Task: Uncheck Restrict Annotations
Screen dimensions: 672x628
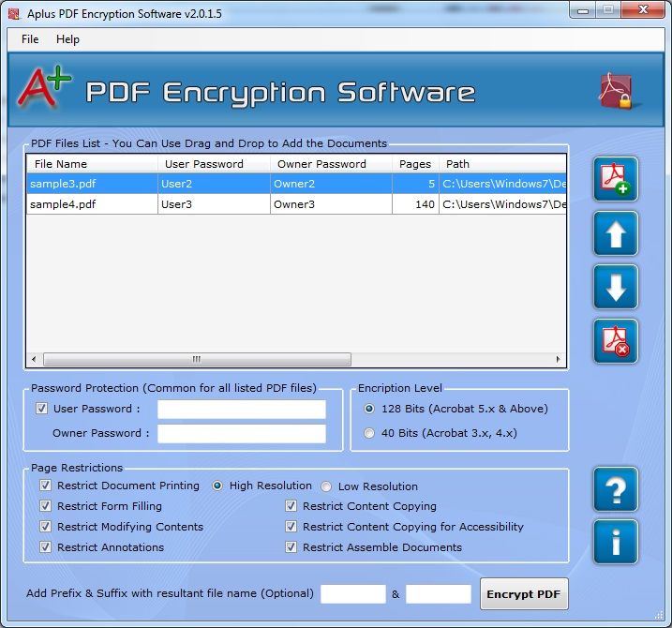Action: click(x=45, y=547)
